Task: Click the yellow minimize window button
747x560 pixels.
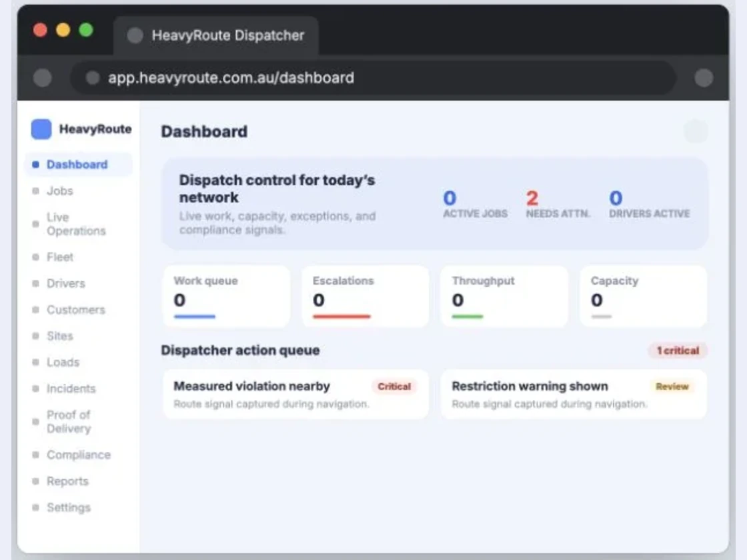Action: pos(63,30)
